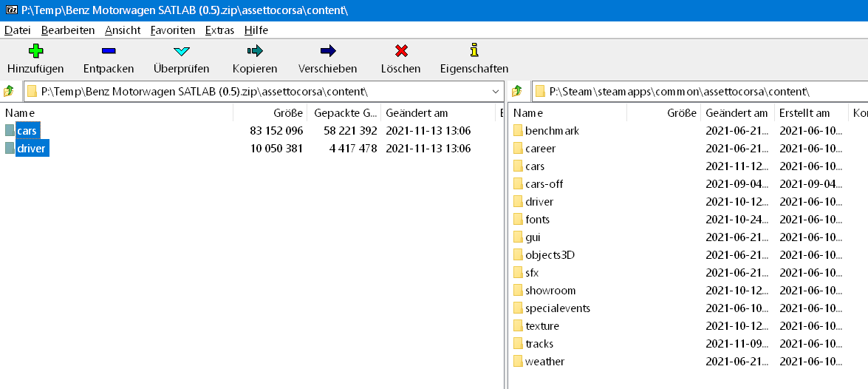
Task: Click the driver archive folder icon in left panel
Action: (x=10, y=149)
